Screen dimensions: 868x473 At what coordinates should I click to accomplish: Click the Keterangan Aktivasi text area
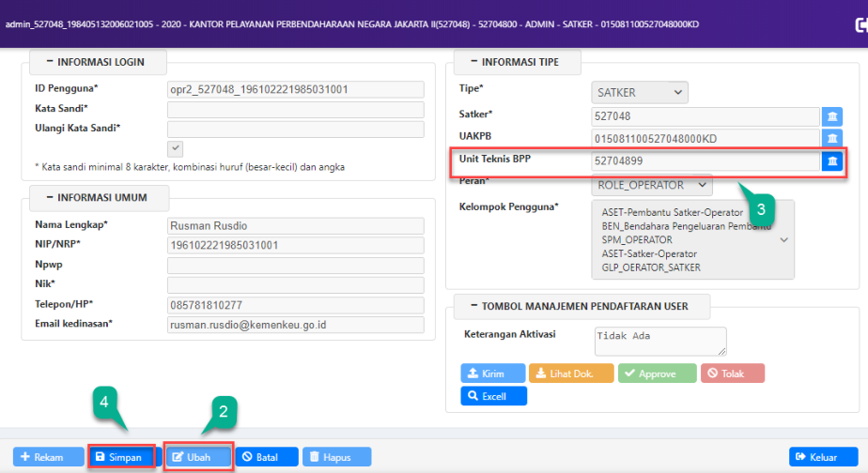660,340
